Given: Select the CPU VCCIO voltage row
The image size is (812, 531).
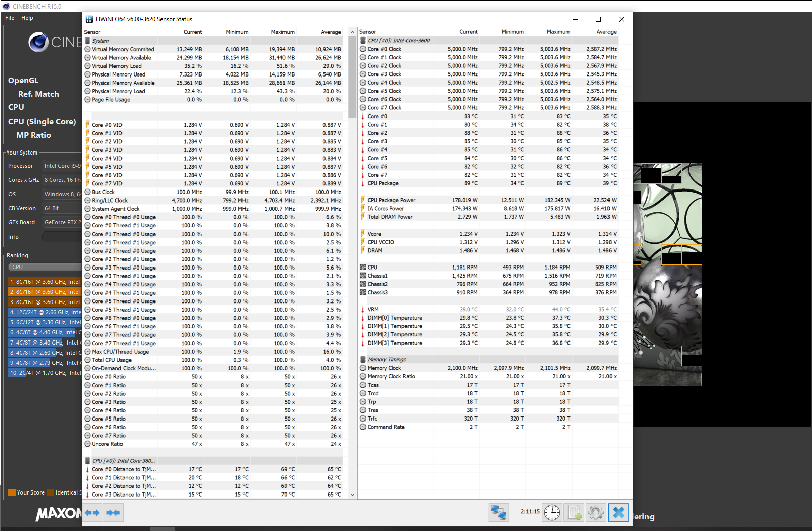Looking at the screenshot, I should [x=490, y=242].
